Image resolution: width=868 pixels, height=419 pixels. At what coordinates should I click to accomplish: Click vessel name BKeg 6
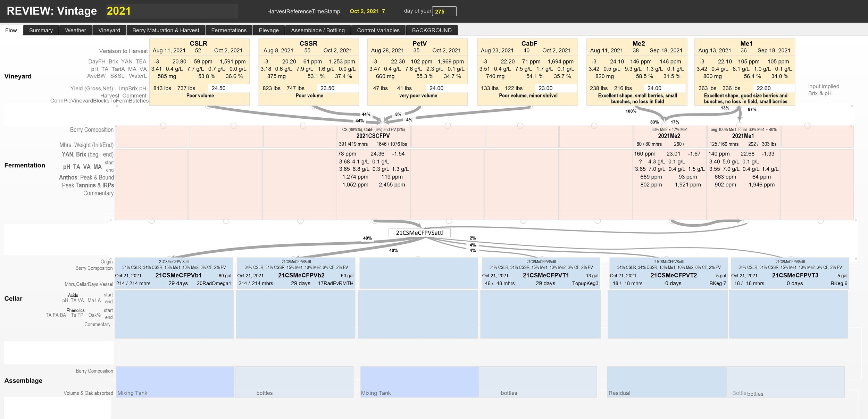839,283
